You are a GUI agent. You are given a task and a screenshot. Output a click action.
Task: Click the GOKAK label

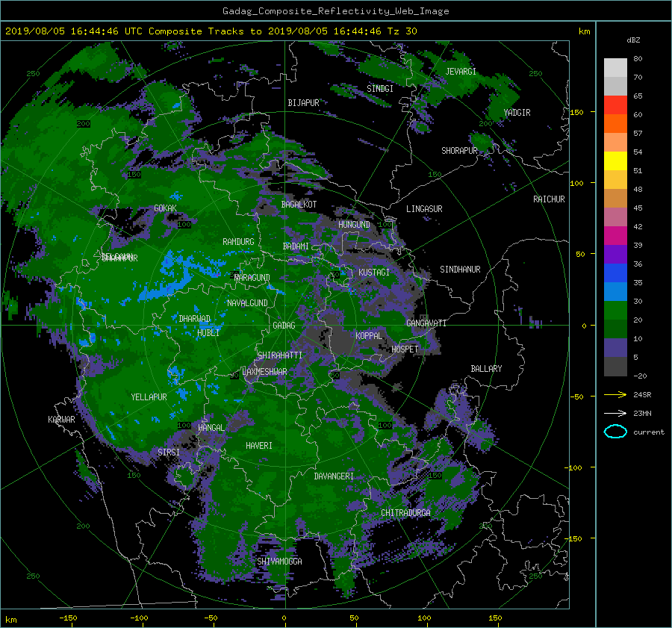[165, 208]
